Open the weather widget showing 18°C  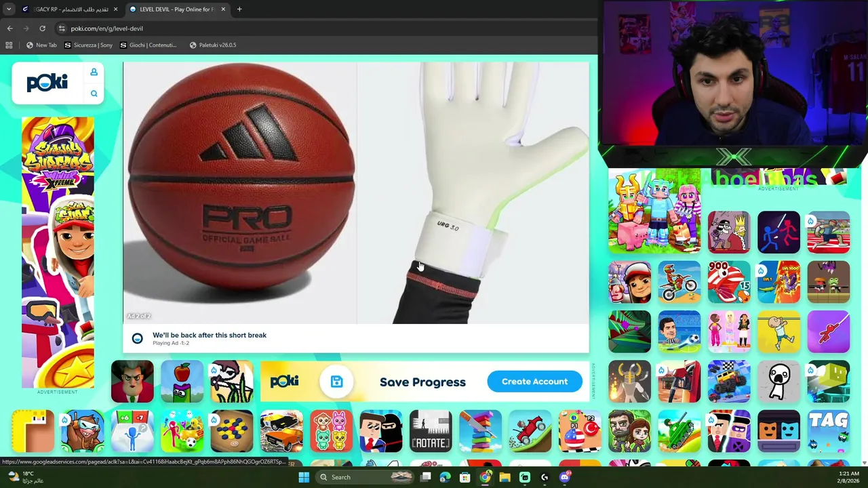(x=25, y=477)
